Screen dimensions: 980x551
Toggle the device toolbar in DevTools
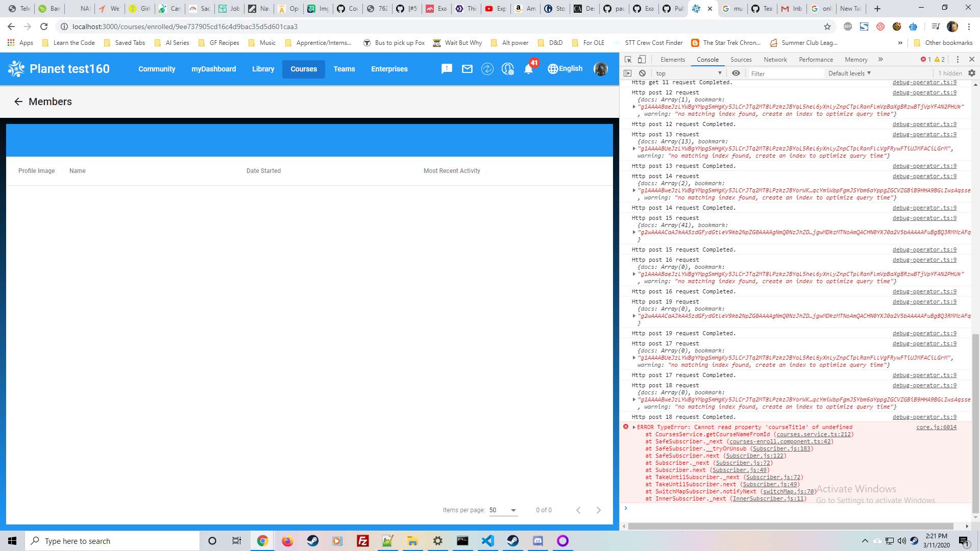click(x=641, y=59)
